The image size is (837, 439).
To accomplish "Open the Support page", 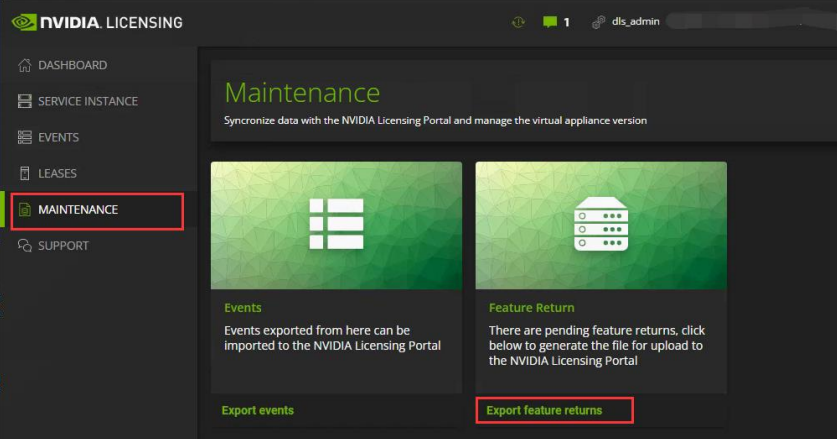I will [x=63, y=246].
